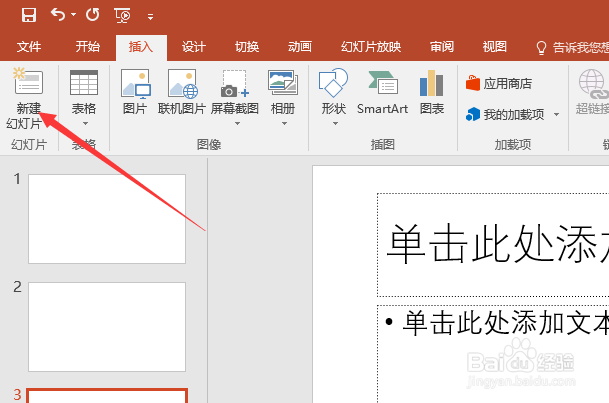The height and width of the screenshot is (403, 609).
Task: Select slide 2 thumbnail
Action: pos(107,327)
